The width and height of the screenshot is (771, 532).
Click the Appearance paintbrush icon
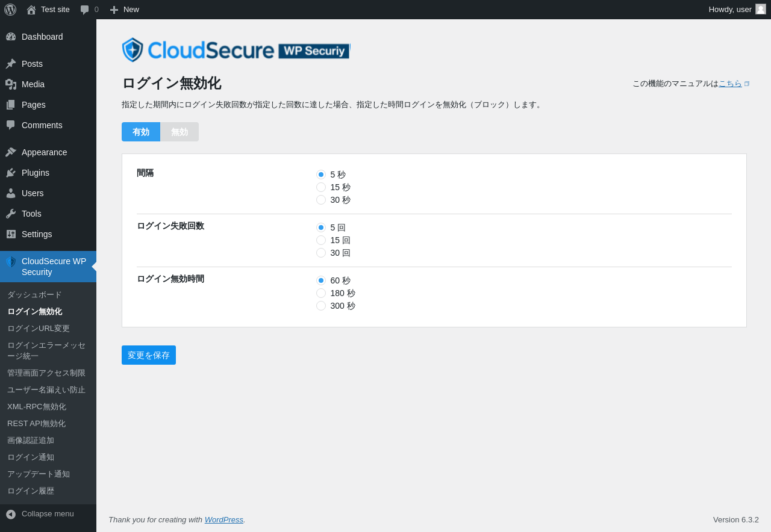coord(11,152)
